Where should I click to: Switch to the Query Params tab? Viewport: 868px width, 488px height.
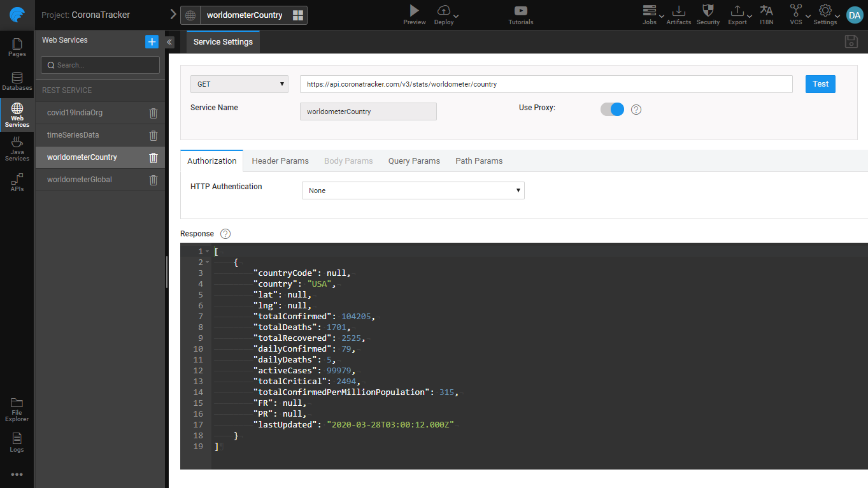coord(414,161)
